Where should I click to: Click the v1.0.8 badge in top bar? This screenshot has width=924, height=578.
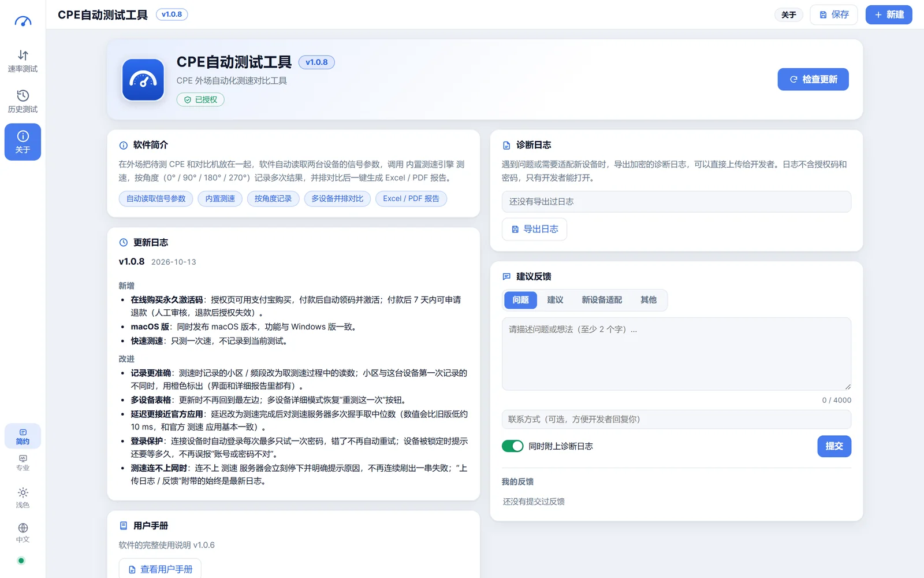coord(172,14)
